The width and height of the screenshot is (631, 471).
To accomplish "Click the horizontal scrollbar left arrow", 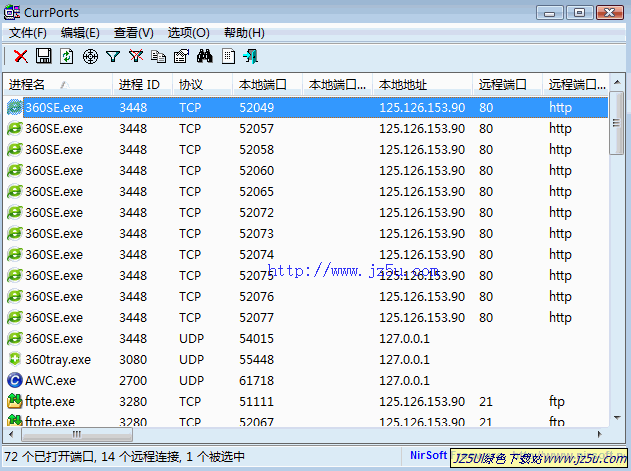I will (x=11, y=434).
